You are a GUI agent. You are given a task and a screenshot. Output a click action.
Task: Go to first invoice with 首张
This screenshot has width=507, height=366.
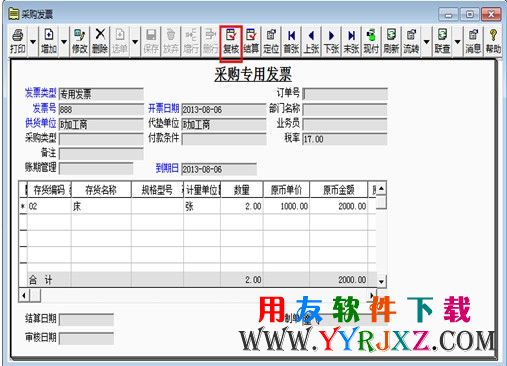pyautogui.click(x=291, y=41)
